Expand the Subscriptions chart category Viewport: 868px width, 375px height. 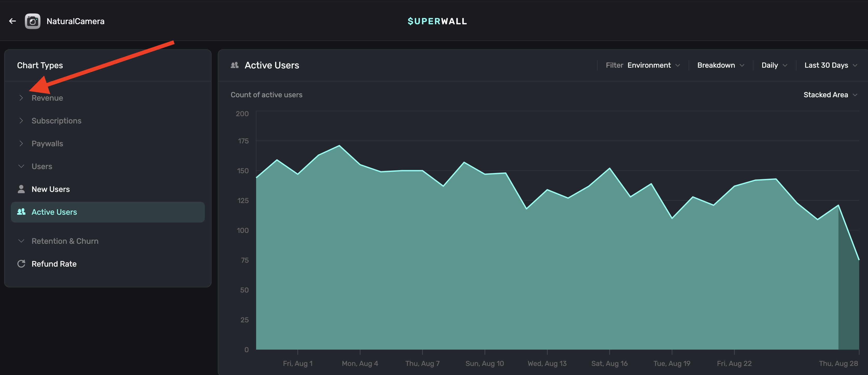point(56,121)
